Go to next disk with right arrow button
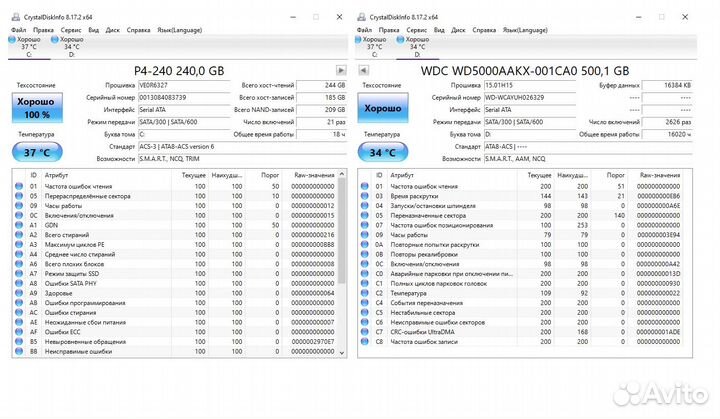 click(341, 70)
